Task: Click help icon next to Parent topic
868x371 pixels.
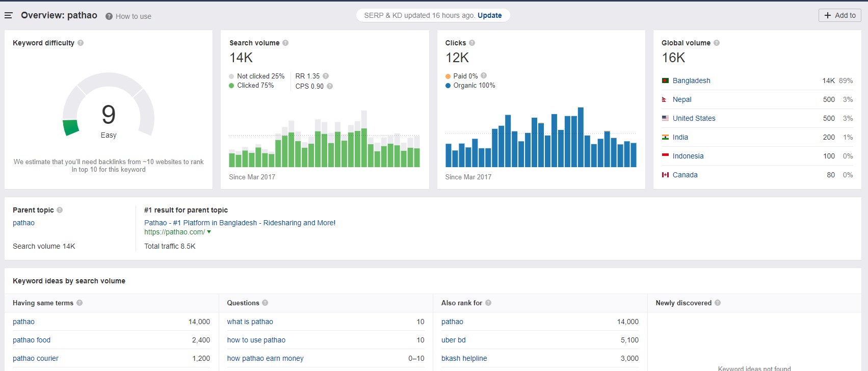Action: click(60, 210)
